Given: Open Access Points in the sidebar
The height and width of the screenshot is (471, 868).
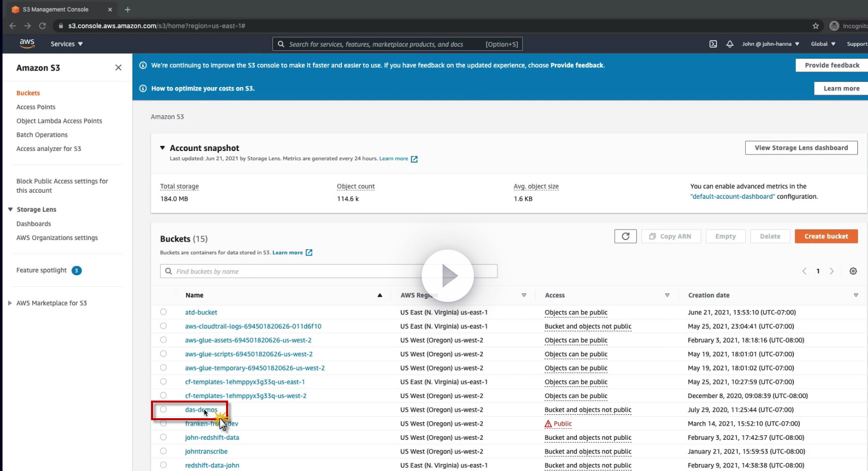Looking at the screenshot, I should pyautogui.click(x=36, y=107).
